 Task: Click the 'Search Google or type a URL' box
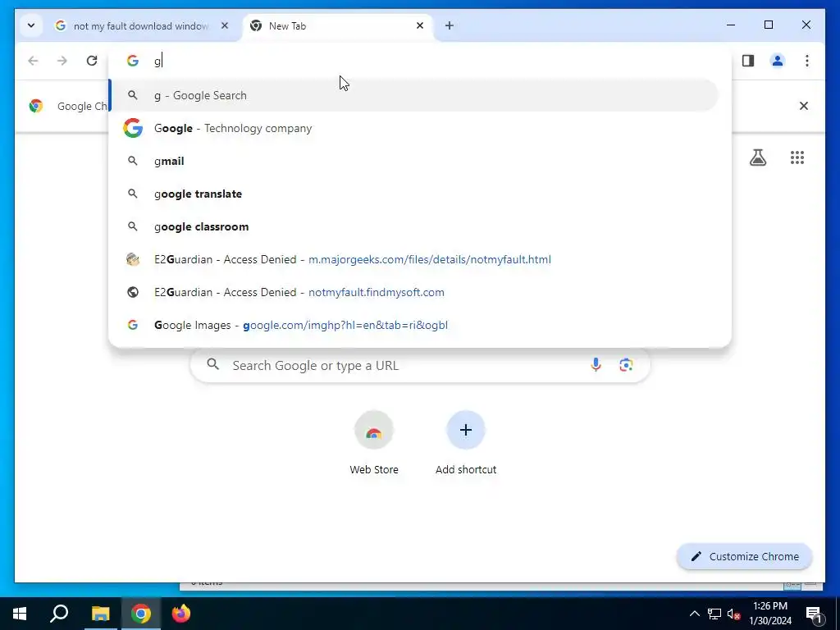click(x=420, y=365)
